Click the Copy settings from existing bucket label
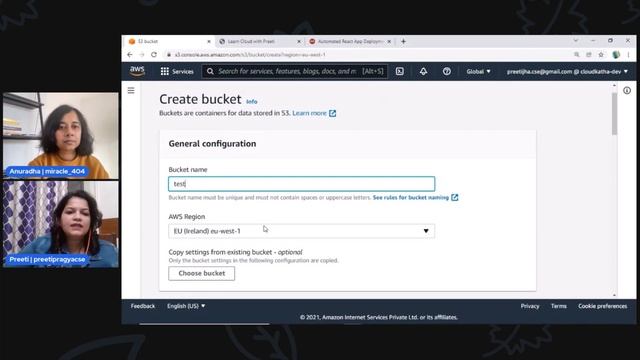The width and height of the screenshot is (640, 360). click(236, 252)
